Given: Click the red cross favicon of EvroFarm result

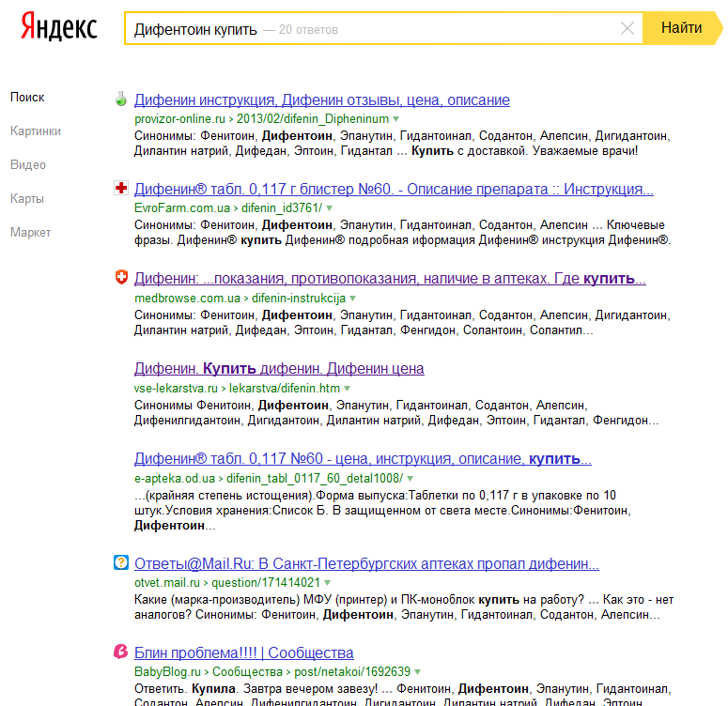Looking at the screenshot, I should (121, 188).
